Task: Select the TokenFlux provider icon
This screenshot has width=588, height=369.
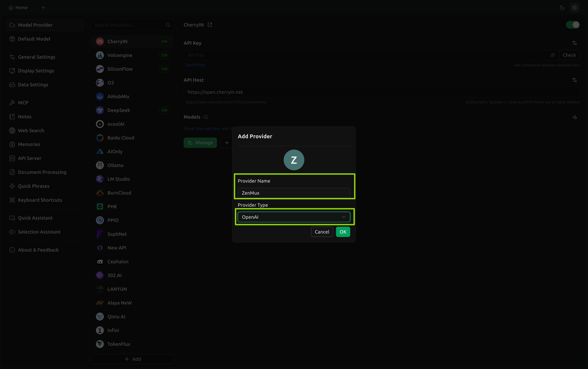Action: tap(100, 344)
